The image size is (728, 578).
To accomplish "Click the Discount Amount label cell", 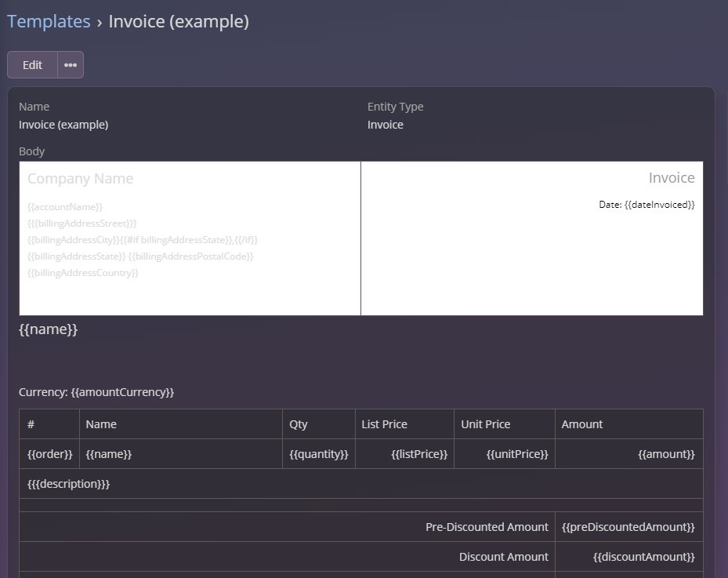I will click(x=503, y=557).
